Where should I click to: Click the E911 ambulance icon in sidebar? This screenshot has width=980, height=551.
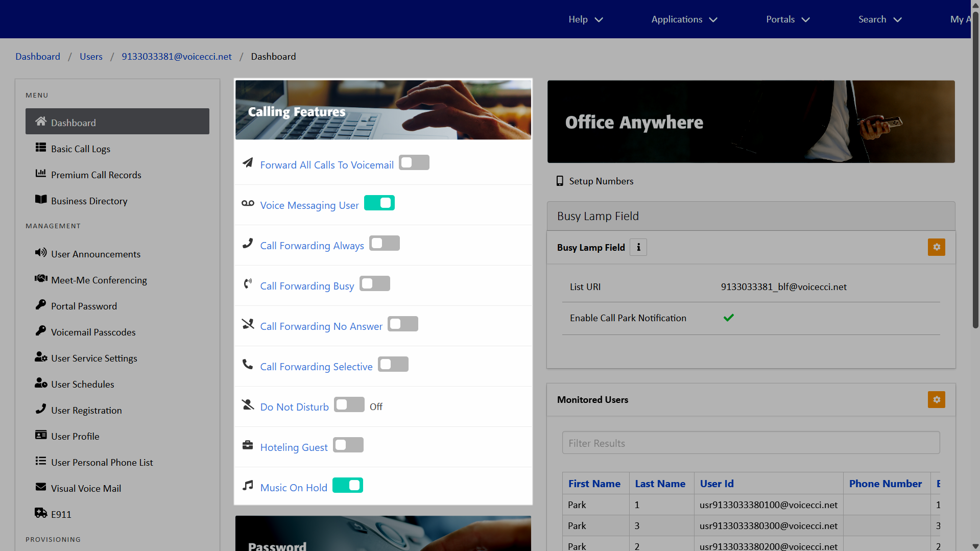coord(41,513)
